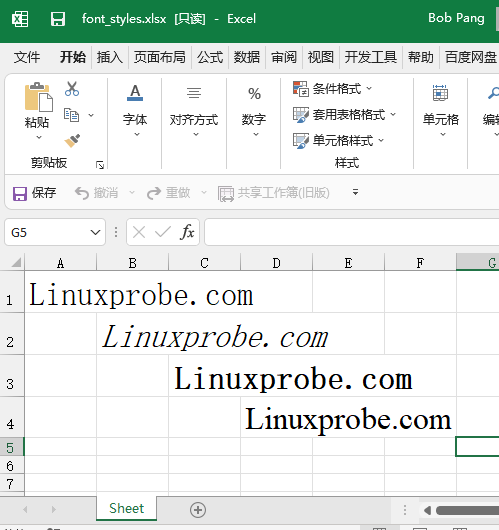This screenshot has height=530, width=499.
Task: Open the 撤消 undo history dropdown
Action: [132, 193]
